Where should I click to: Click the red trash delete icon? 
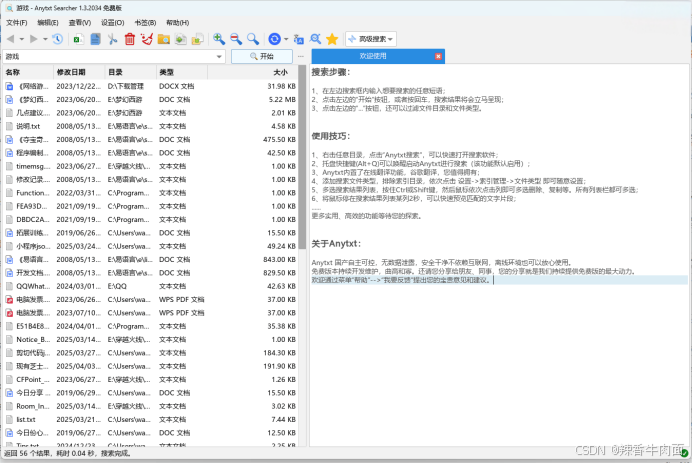coord(130,39)
